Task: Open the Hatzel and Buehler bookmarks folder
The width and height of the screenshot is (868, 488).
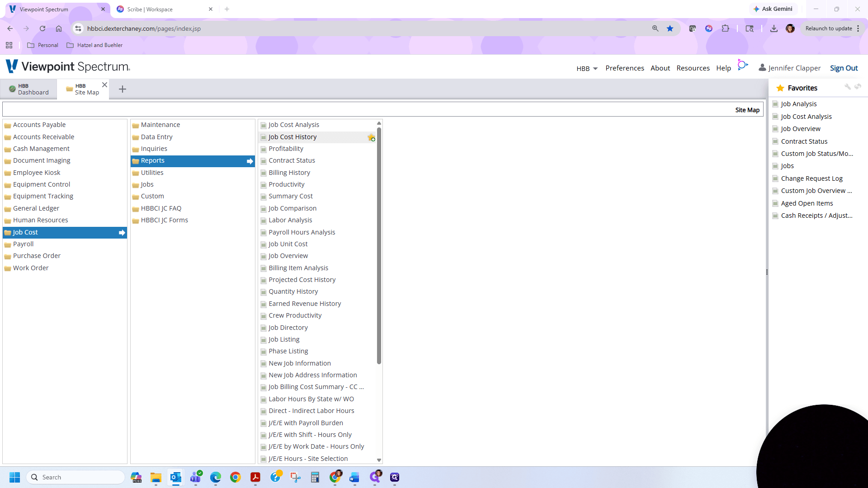Action: click(94, 45)
